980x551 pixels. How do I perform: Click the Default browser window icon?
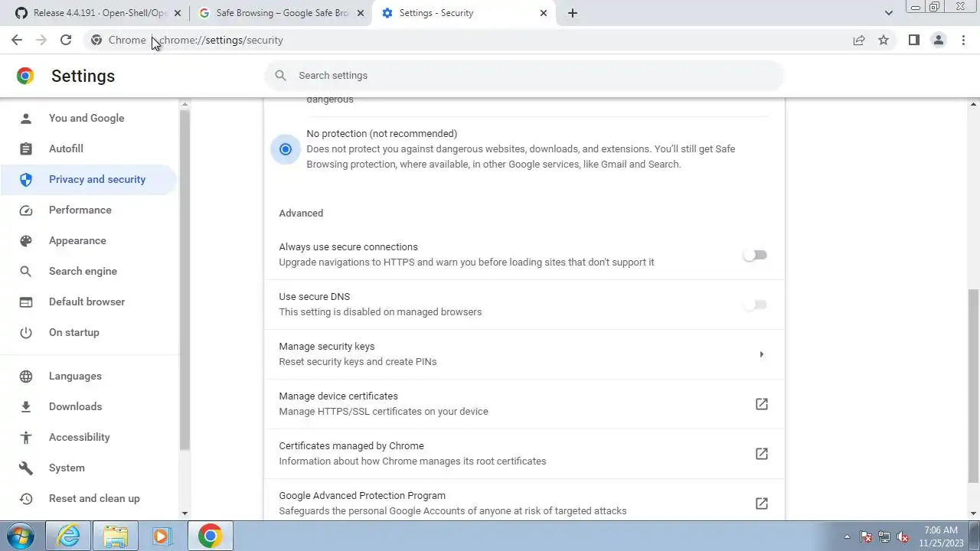coord(26,302)
